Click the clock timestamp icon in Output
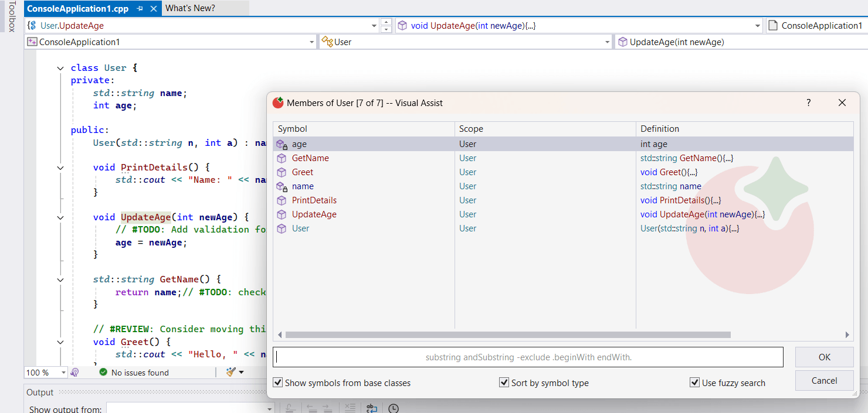Viewport: 868px width, 413px height. tap(394, 408)
